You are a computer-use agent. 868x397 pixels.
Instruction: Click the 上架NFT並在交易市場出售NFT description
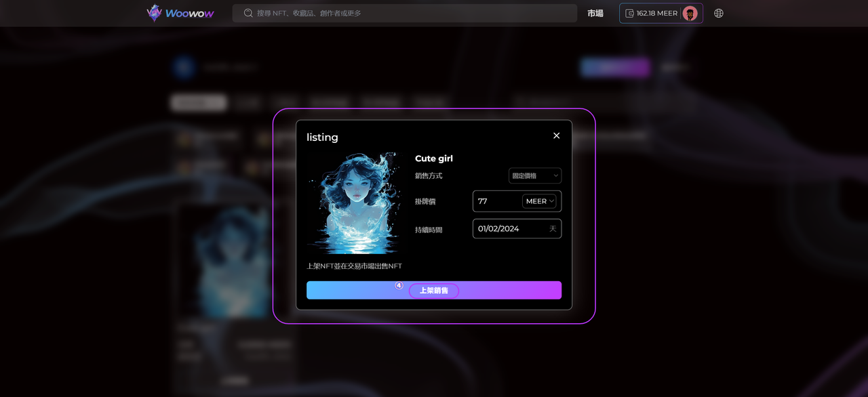(x=355, y=266)
